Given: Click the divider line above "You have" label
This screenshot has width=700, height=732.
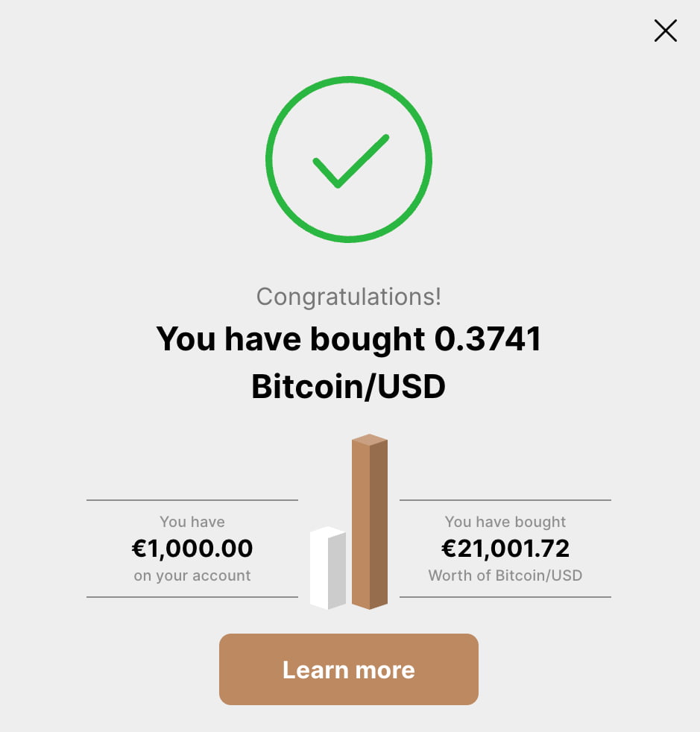Looking at the screenshot, I should coord(192,500).
